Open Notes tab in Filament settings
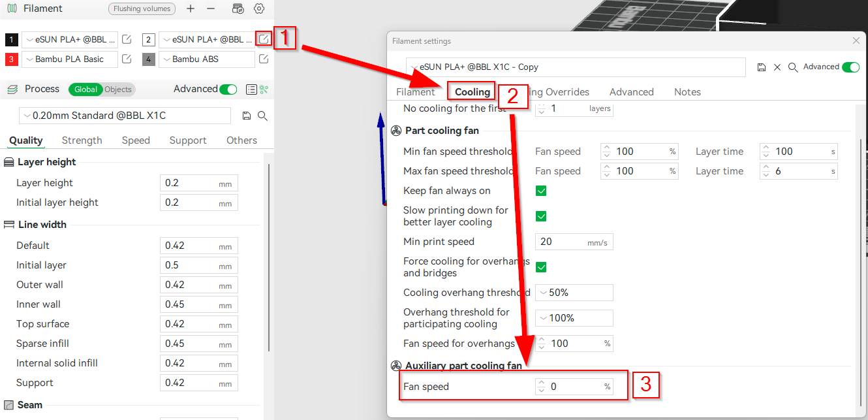 pos(687,92)
